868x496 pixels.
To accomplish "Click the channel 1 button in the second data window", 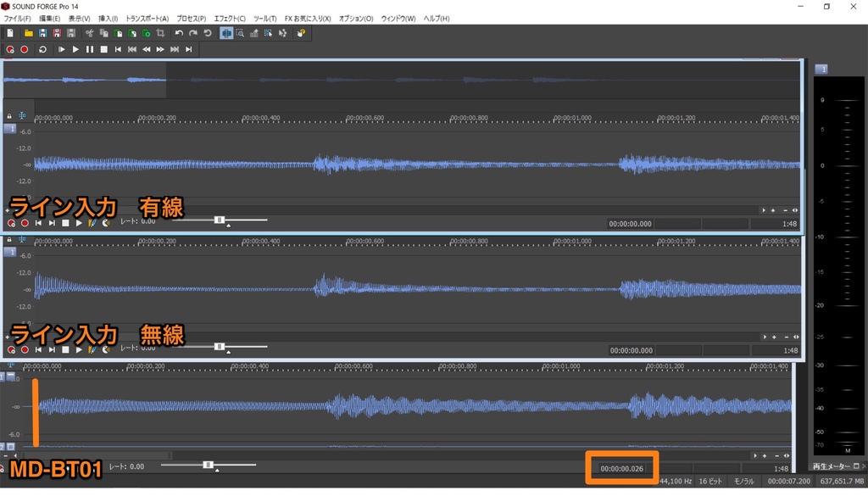I will [x=10, y=253].
